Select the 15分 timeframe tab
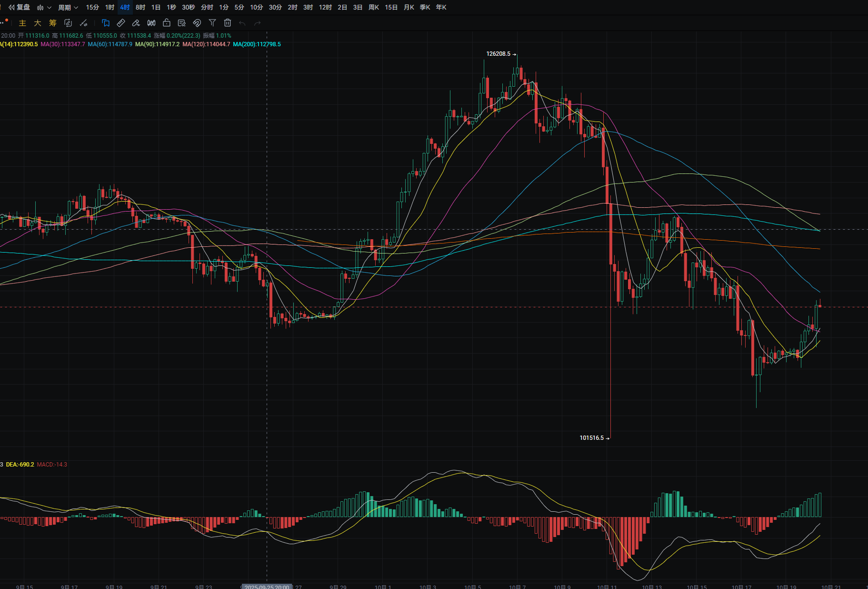This screenshot has width=868, height=589. point(92,8)
